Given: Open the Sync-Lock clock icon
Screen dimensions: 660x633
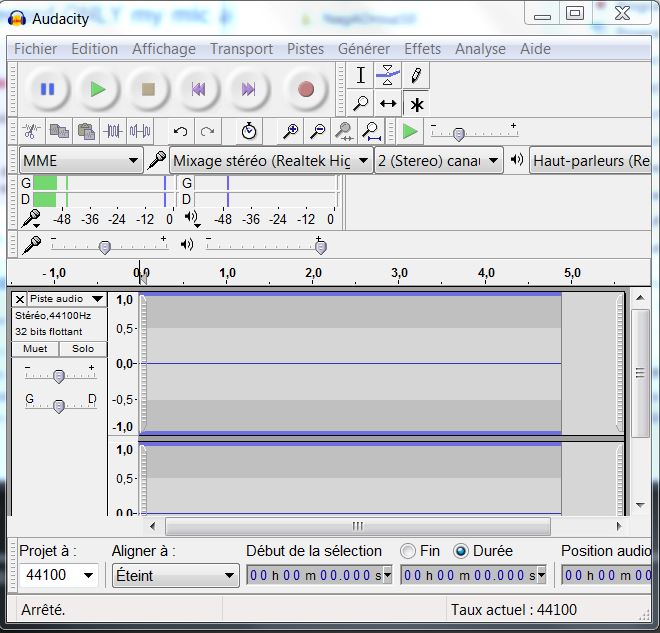Looking at the screenshot, I should click(249, 132).
